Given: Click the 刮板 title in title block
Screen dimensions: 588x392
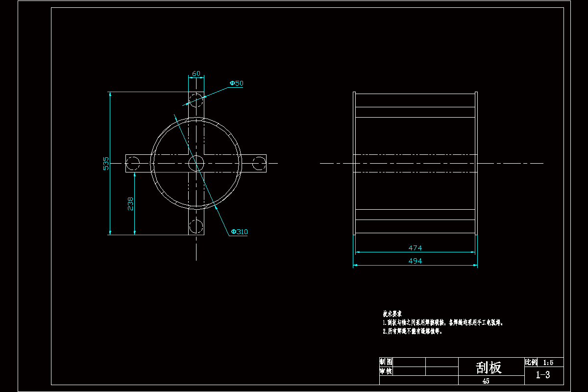Looking at the screenshot, I should (x=489, y=367).
